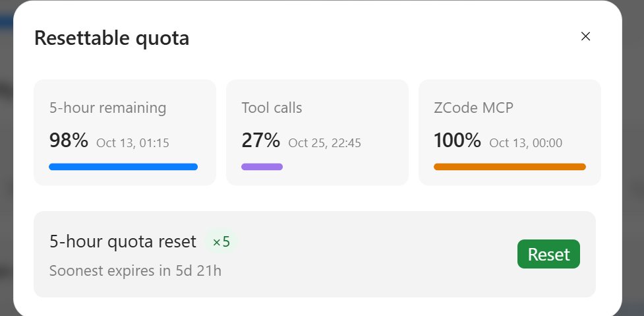
Task: Click the 5-hour quota reset row panel
Action: (x=314, y=255)
